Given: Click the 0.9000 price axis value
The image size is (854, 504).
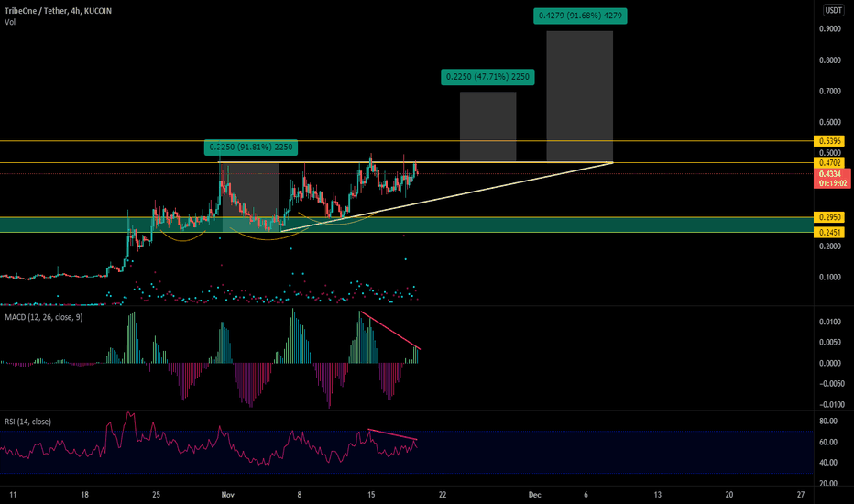Looking at the screenshot, I should pos(830,29).
